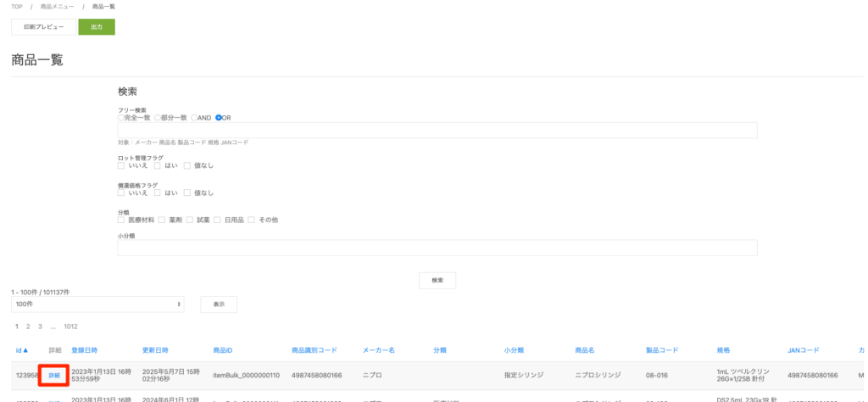Screen dimensions: 868x402
Task: Click the 表示 button
Action: point(219,304)
